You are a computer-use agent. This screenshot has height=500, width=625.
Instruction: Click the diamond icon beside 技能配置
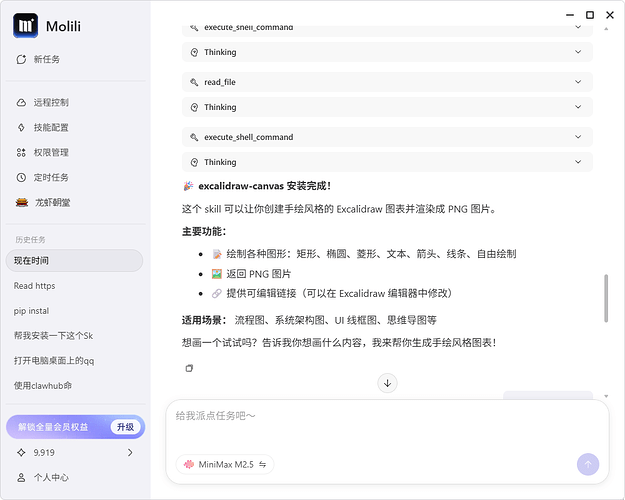(x=21, y=128)
